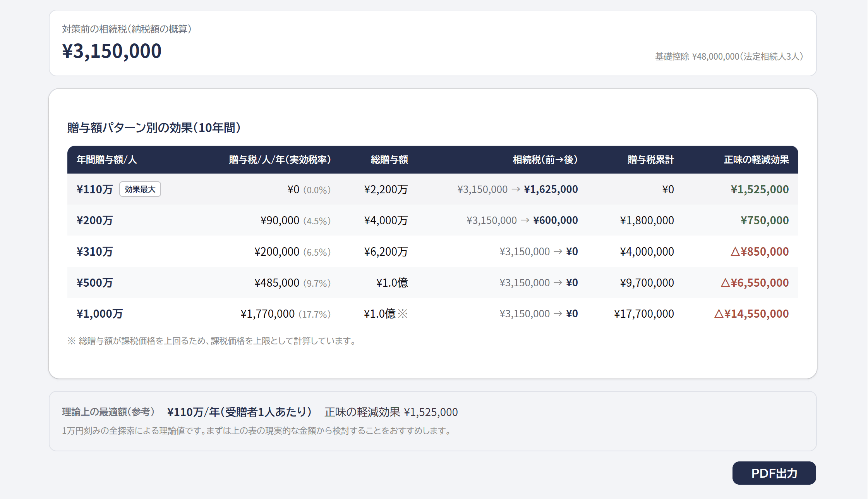Click the ¥310万 annual gift row label
The height and width of the screenshot is (499, 868).
(x=94, y=251)
